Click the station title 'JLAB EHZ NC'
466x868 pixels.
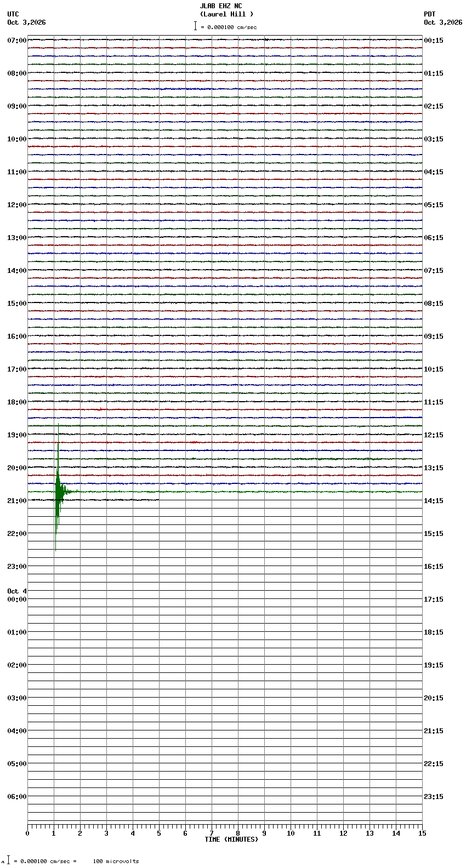221,6
